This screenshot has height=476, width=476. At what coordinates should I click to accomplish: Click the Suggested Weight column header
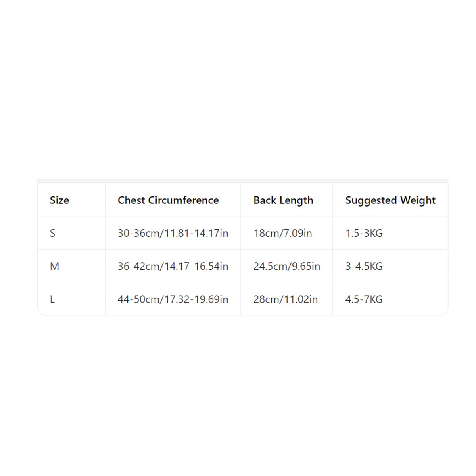390,200
